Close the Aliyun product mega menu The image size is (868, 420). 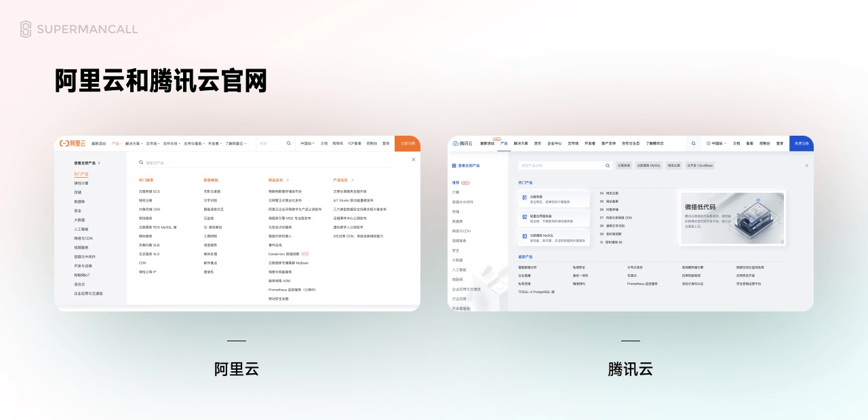(x=414, y=159)
